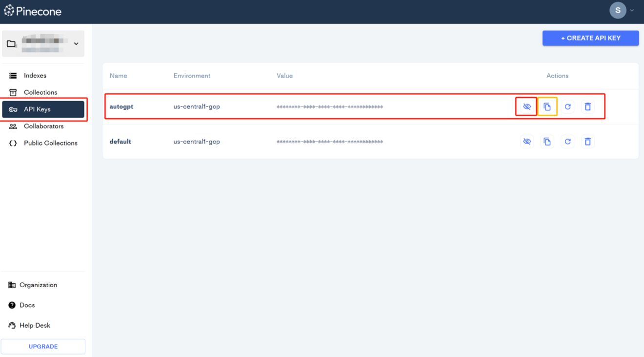644x357 pixels.
Task: Click the project folder icon
Action: (11, 44)
